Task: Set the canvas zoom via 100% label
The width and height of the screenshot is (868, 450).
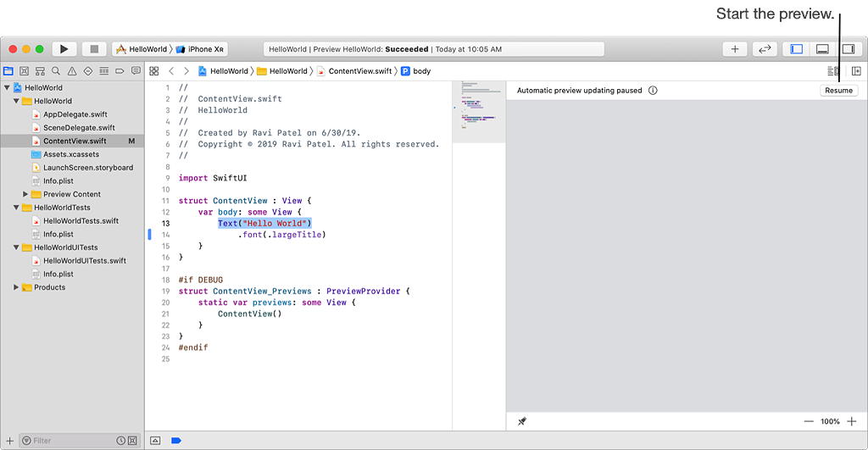Action: [x=830, y=421]
